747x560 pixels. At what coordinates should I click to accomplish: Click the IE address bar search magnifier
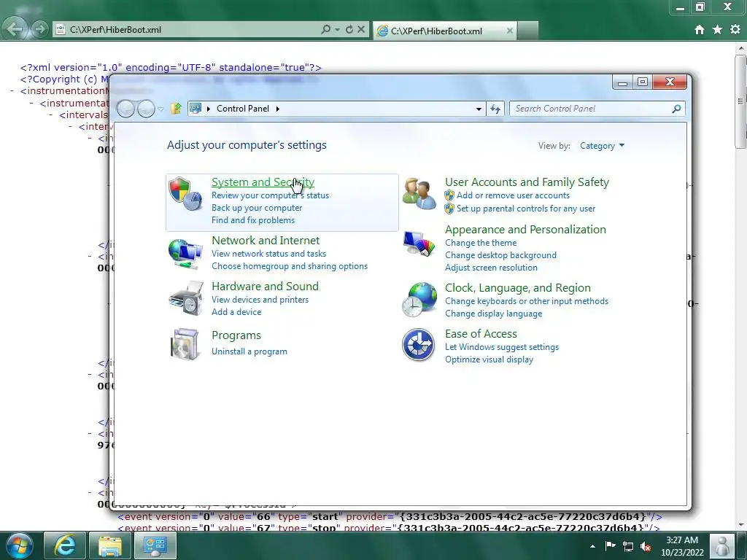click(326, 29)
